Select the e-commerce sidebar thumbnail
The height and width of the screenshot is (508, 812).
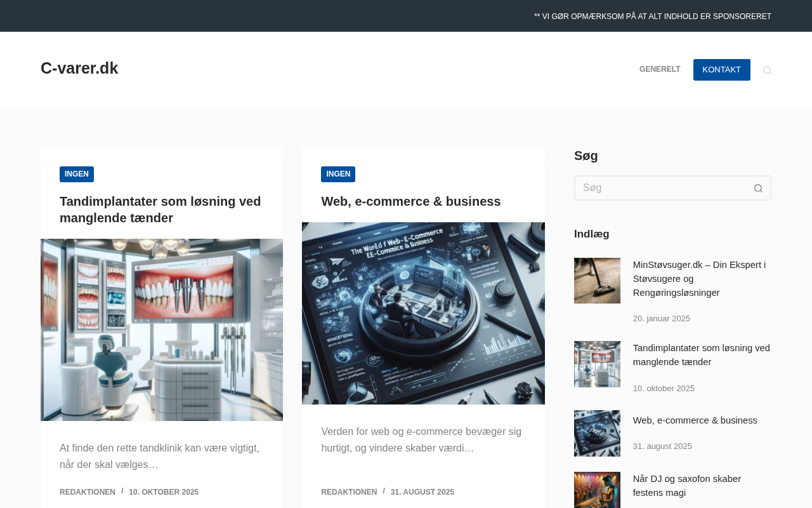pos(597,433)
